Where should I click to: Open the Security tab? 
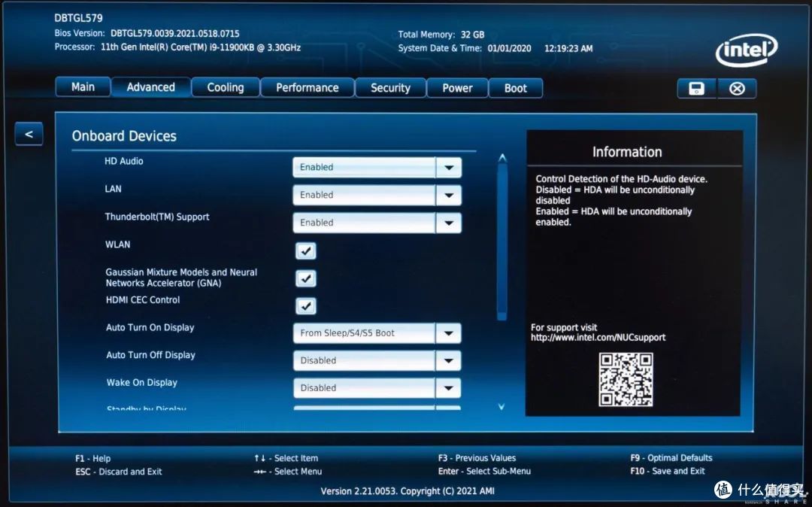[x=390, y=88]
